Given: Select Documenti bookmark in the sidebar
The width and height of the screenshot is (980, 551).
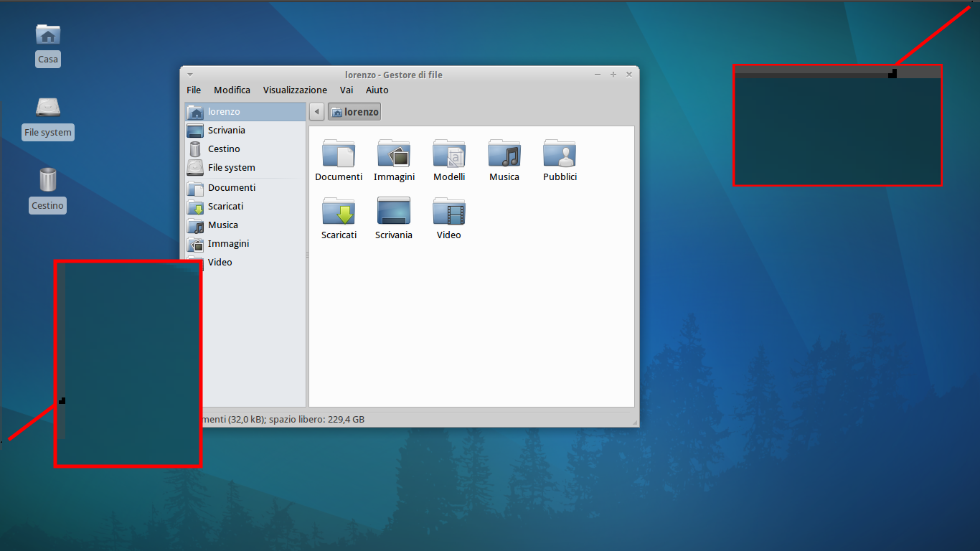Looking at the screenshot, I should click(231, 188).
